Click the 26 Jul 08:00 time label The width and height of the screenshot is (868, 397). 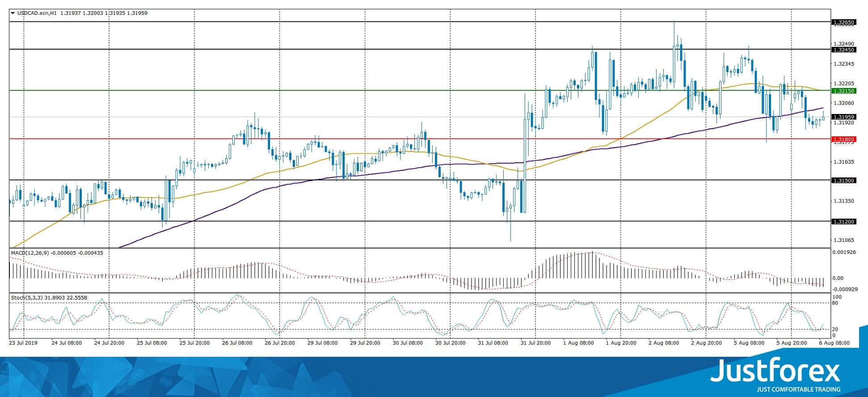pos(237,343)
